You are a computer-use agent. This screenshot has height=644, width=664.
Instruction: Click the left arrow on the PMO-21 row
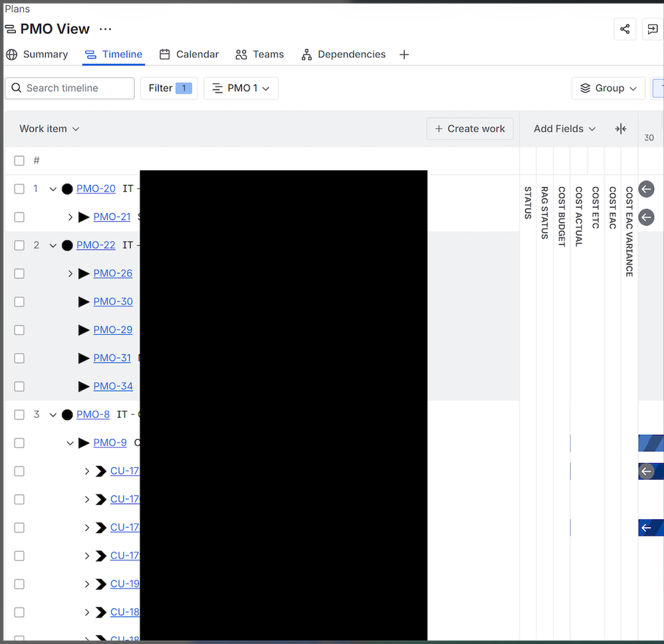[646, 217]
